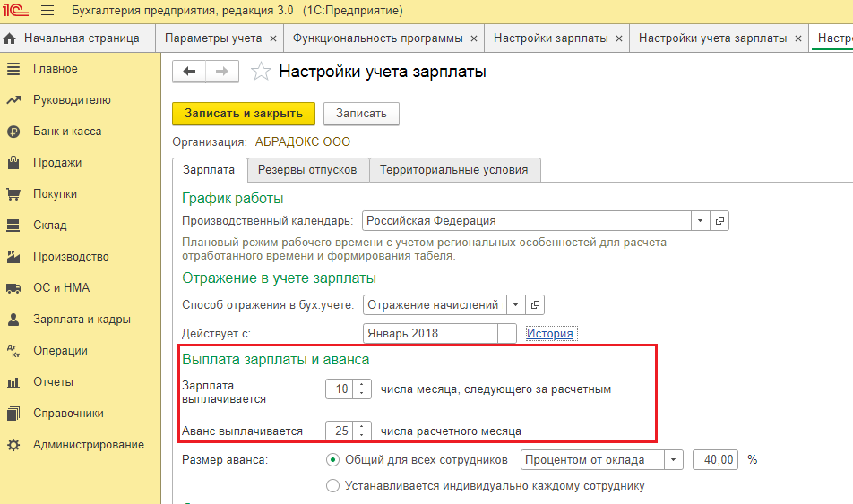Click the Записать и закрыть button

click(x=244, y=114)
